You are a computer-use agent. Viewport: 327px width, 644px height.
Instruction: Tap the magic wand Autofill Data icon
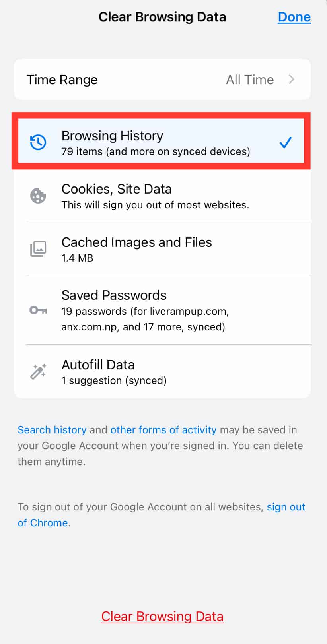click(x=38, y=371)
